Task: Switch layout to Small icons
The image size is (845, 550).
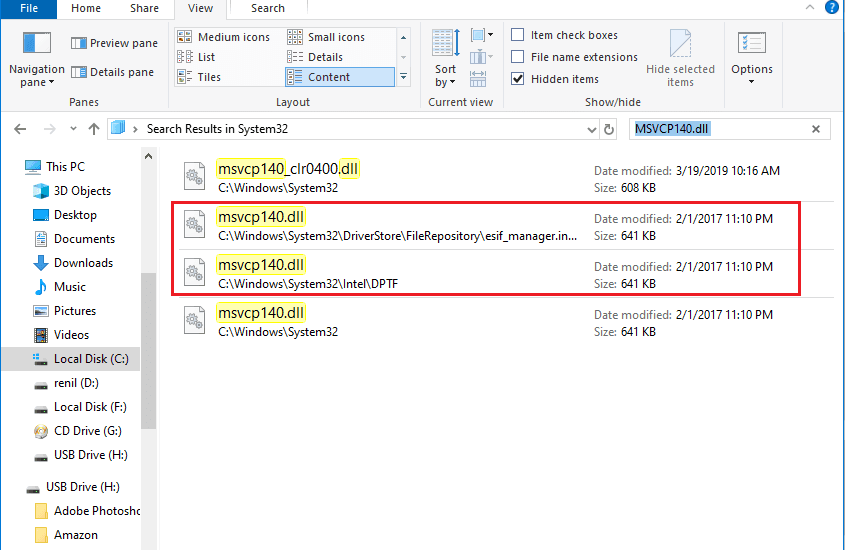Action: click(327, 37)
